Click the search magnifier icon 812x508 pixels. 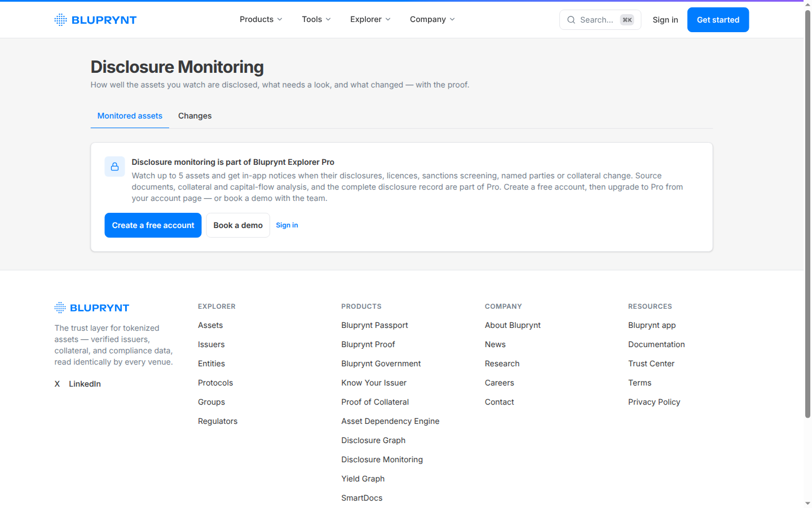tap(571, 20)
